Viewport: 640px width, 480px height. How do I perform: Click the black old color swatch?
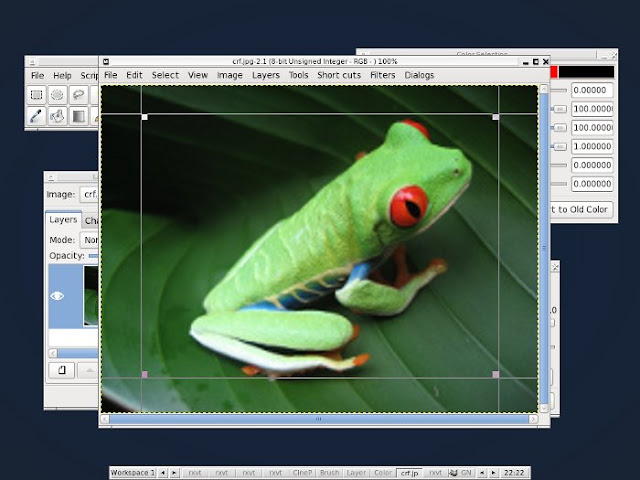click(586, 72)
